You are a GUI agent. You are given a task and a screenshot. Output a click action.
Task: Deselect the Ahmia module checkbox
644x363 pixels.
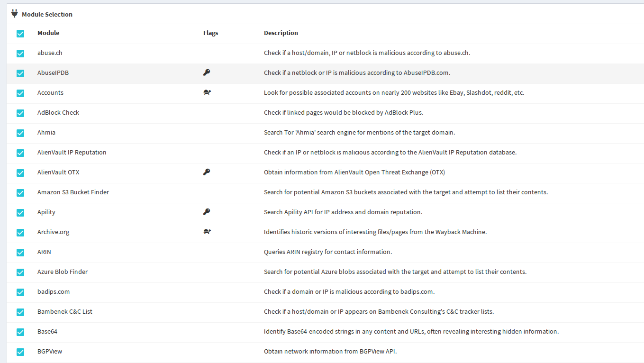pos(20,133)
